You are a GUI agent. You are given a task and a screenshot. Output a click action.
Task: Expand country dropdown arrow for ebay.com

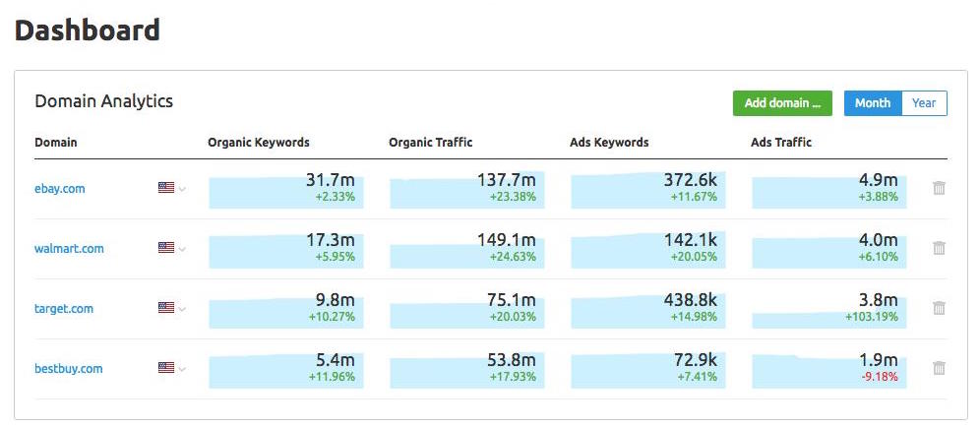click(x=182, y=189)
